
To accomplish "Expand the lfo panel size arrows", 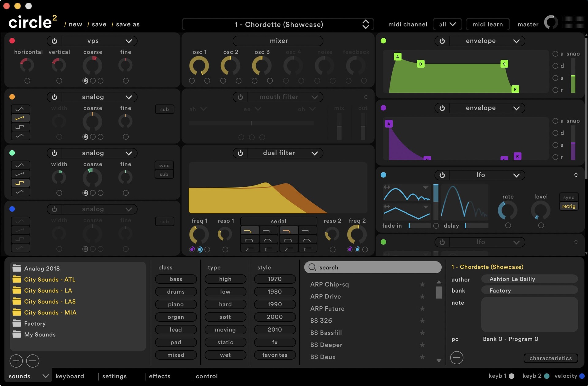I will pos(576,175).
